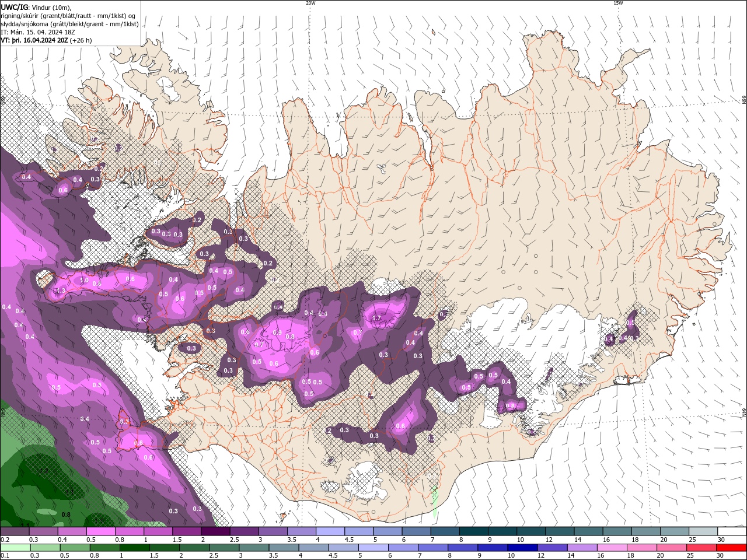Click the light lavender 4 swatch in upper legend
Viewport: 747px width, 560px height.
coord(330,531)
